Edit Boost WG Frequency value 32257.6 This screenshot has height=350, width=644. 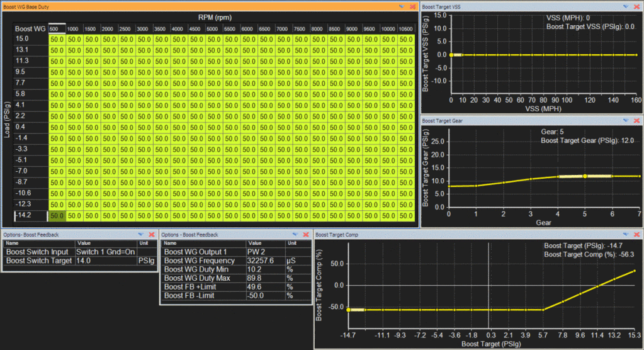[265, 261]
